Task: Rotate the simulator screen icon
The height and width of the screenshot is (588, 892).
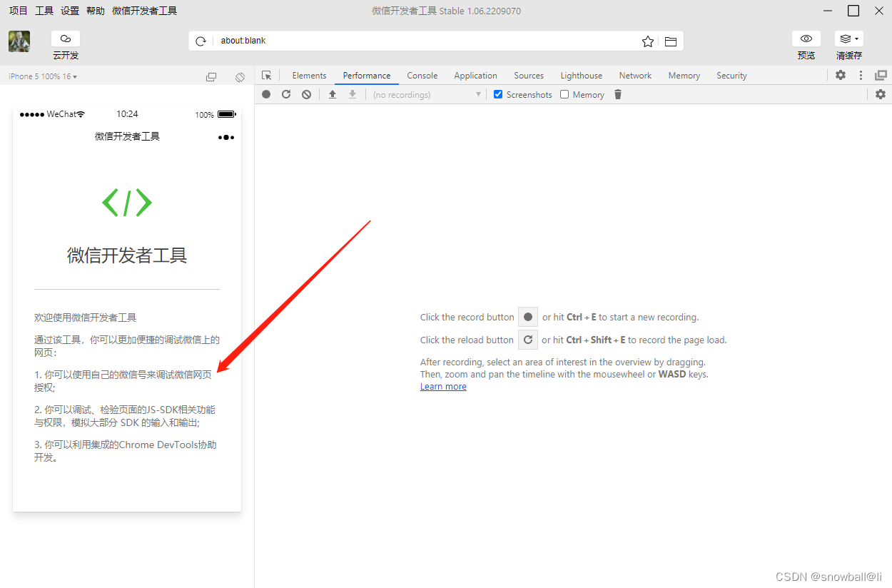Action: [240, 76]
